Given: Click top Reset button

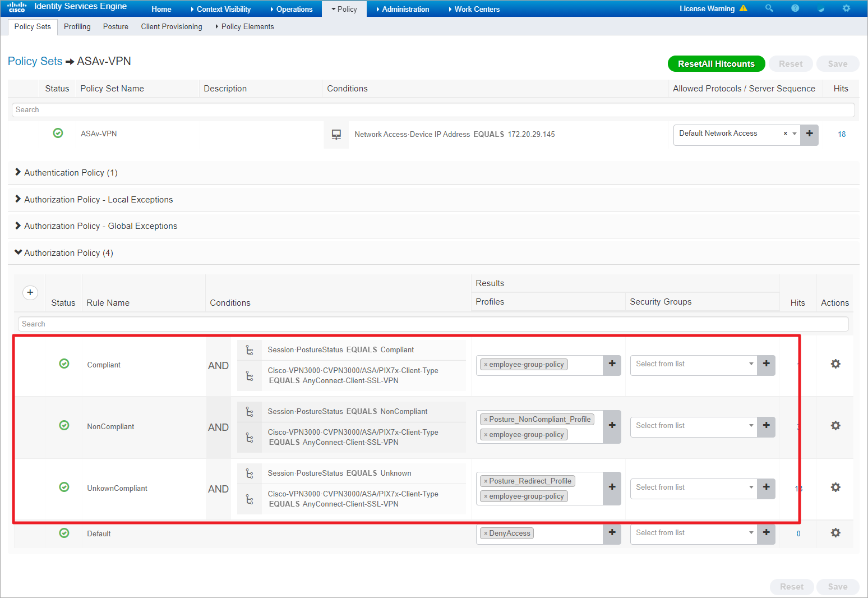Looking at the screenshot, I should tap(791, 64).
